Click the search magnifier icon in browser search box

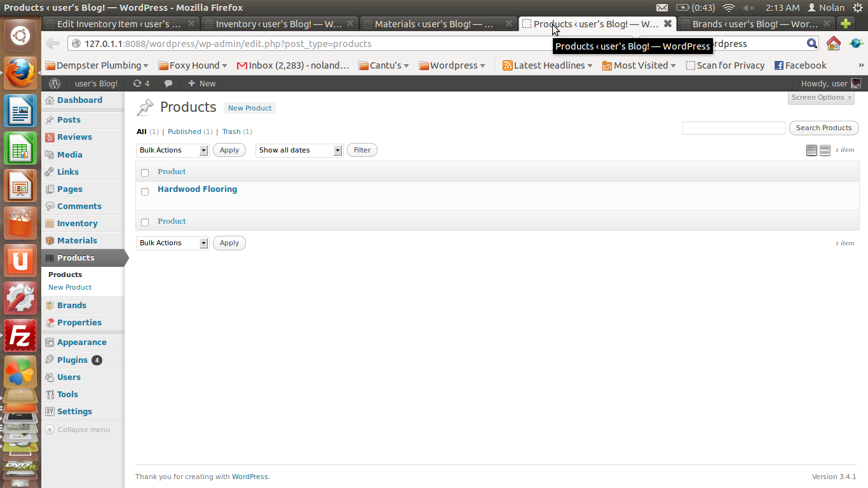812,43
